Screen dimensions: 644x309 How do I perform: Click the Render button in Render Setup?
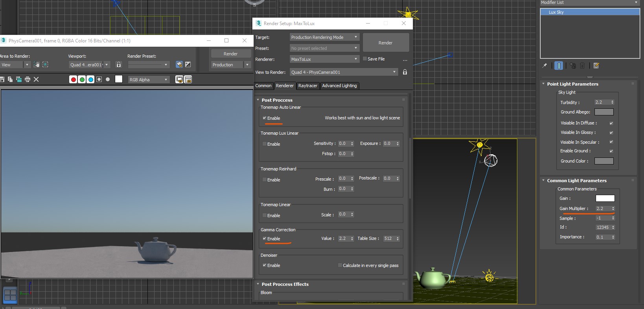click(385, 43)
